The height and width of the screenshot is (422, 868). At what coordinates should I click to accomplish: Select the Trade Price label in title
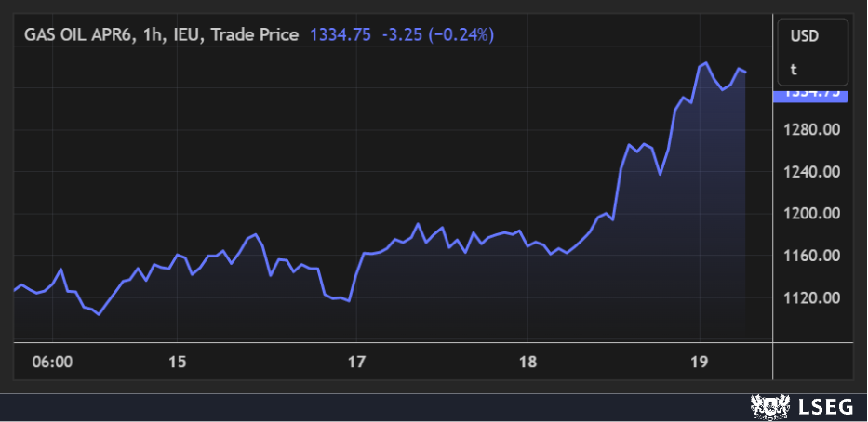tap(257, 34)
